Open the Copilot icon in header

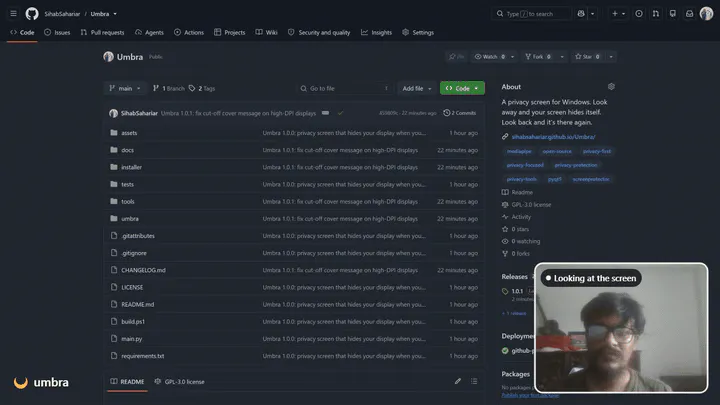(x=581, y=14)
